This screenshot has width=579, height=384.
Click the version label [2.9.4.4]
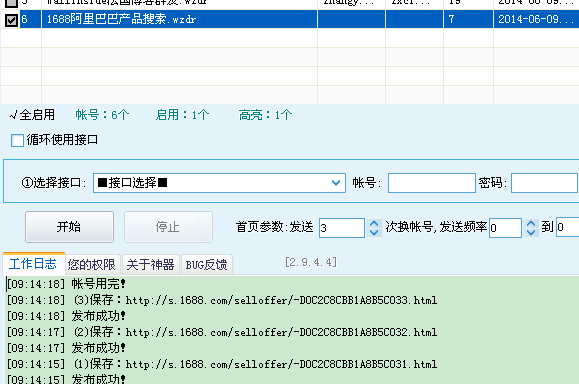[x=311, y=262]
